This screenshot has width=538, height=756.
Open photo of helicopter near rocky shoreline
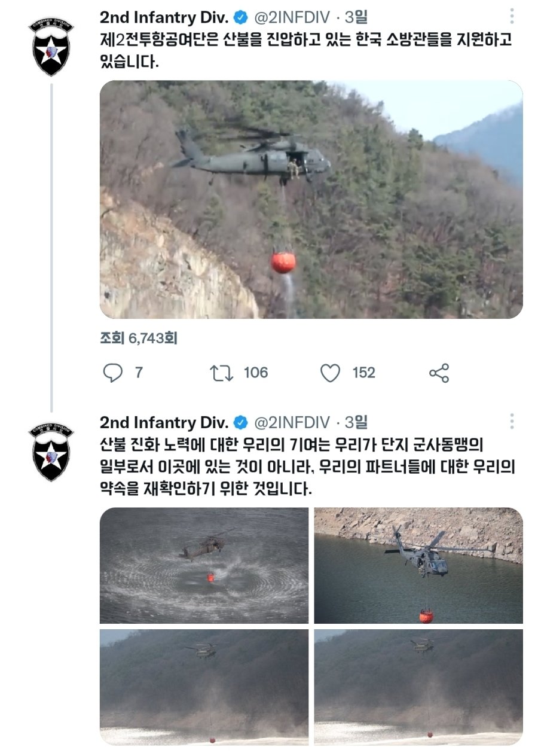pyautogui.click(x=418, y=565)
